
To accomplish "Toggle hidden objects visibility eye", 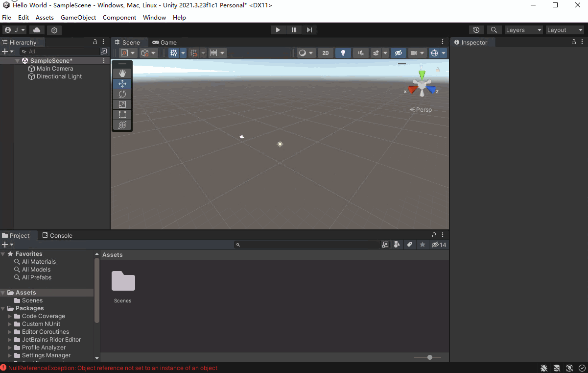I will 399,53.
